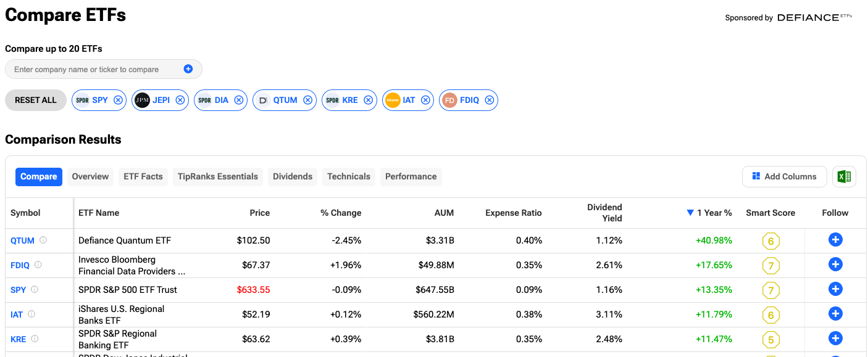Follow IAT using its plus button

pos(835,313)
